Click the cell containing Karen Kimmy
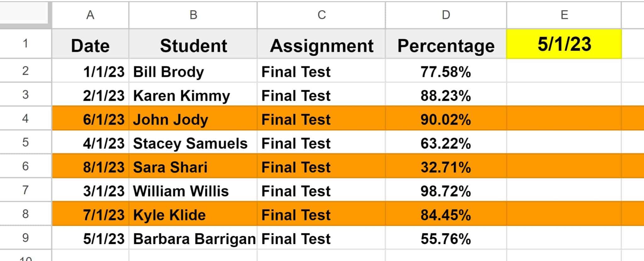 pos(193,95)
